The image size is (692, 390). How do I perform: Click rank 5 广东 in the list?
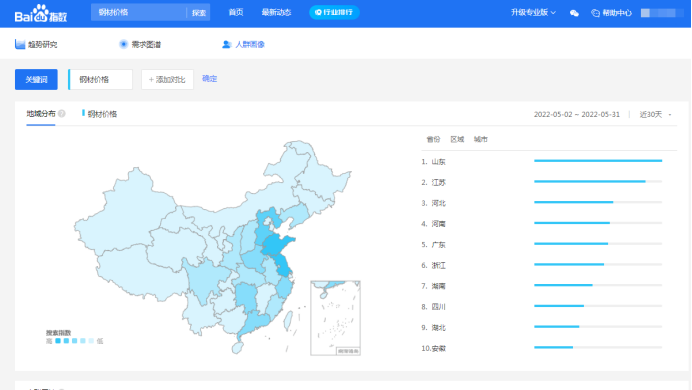tap(433, 244)
